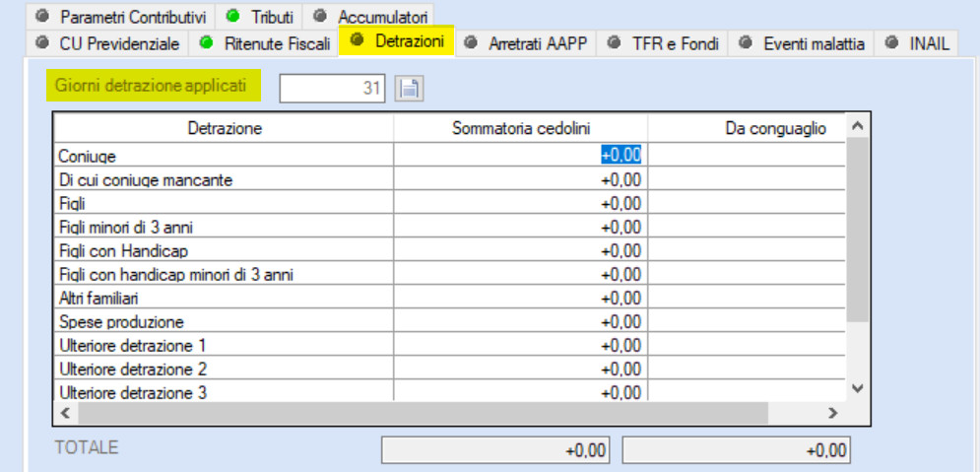Open the Eventi malattia tab
The width and height of the screenshot is (980, 472).
tap(802, 43)
